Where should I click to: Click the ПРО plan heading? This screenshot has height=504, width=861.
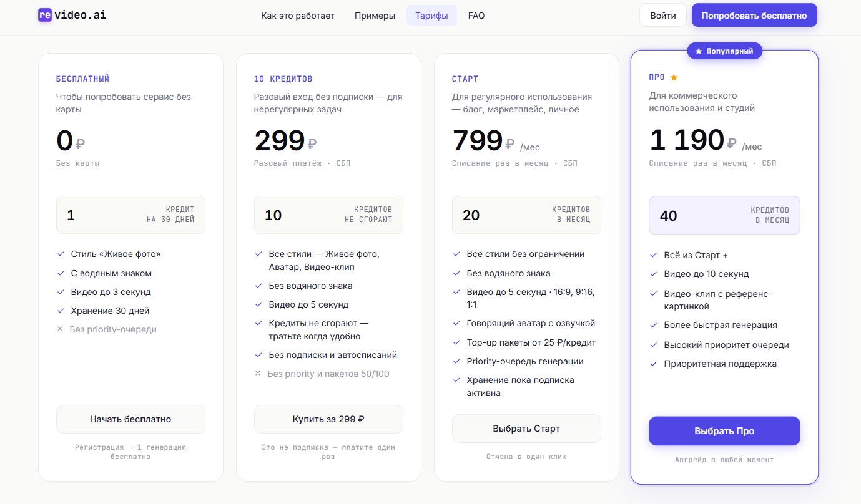click(x=657, y=77)
